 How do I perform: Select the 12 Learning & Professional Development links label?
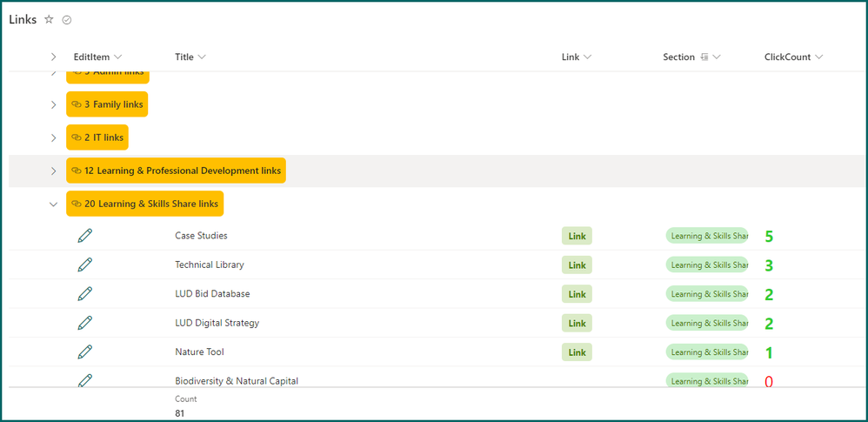pyautogui.click(x=176, y=171)
